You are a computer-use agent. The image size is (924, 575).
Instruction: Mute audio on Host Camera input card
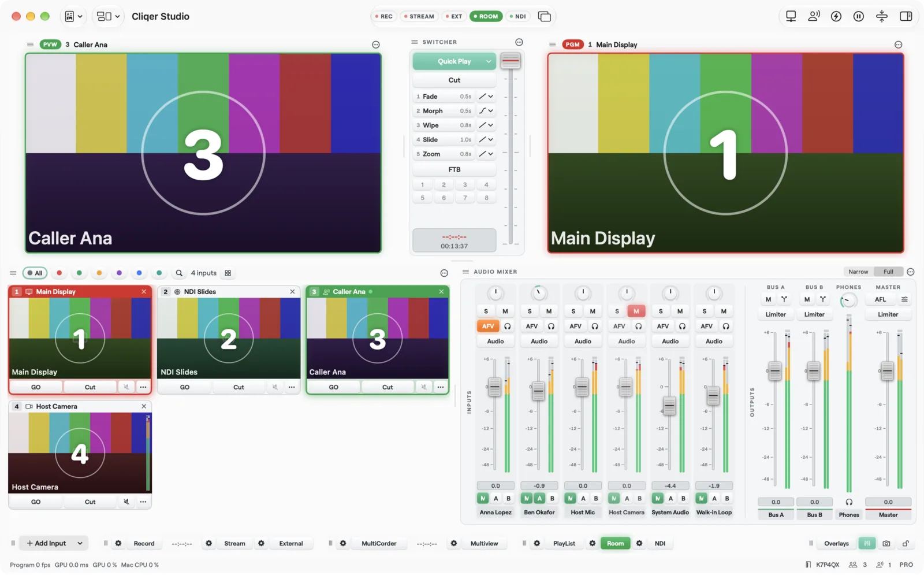(x=126, y=502)
